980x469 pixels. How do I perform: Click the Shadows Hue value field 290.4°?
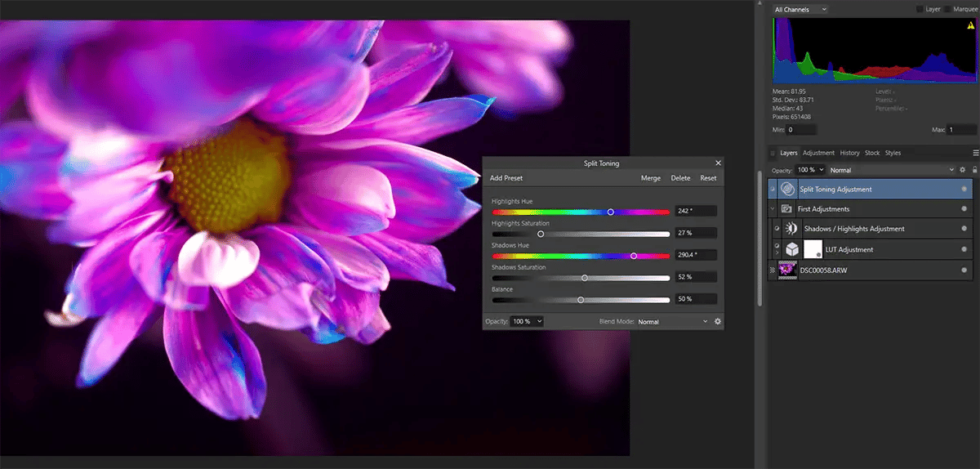coord(696,255)
